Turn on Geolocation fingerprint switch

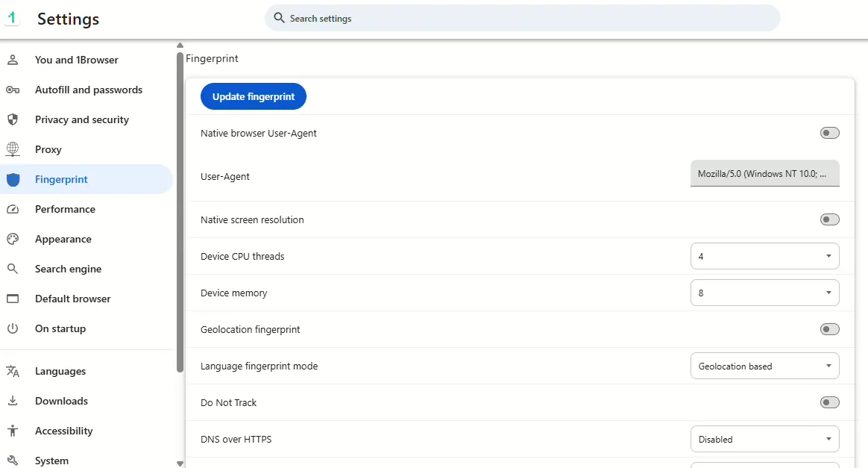point(829,329)
